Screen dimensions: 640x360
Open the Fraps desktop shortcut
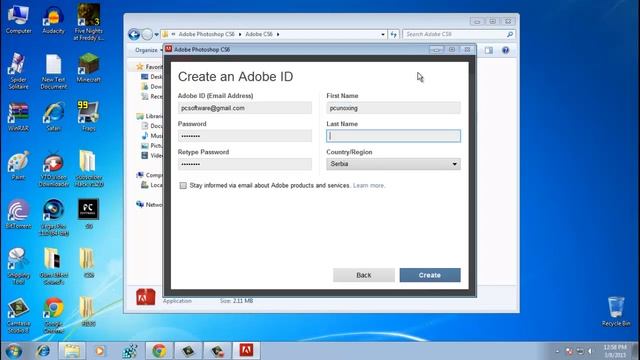click(x=89, y=117)
